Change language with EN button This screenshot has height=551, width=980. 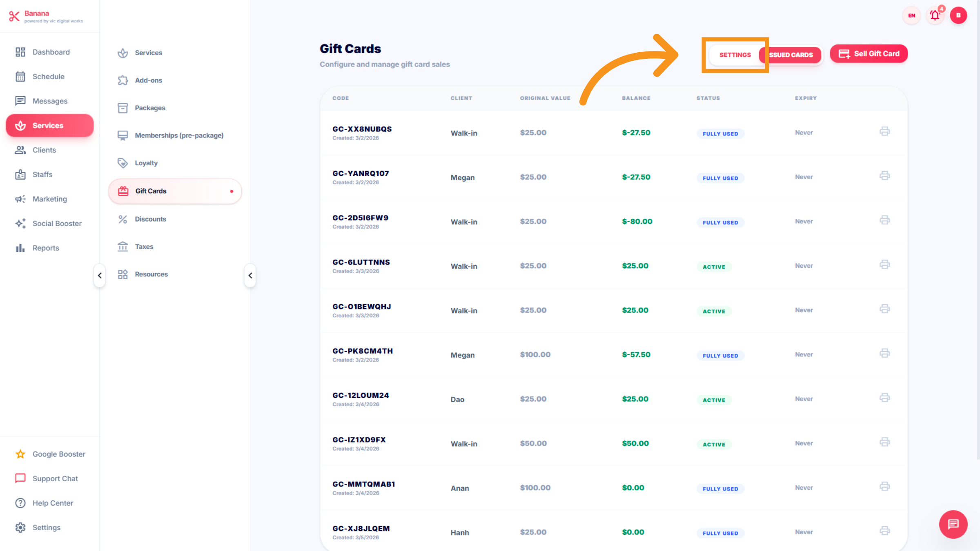(x=911, y=16)
